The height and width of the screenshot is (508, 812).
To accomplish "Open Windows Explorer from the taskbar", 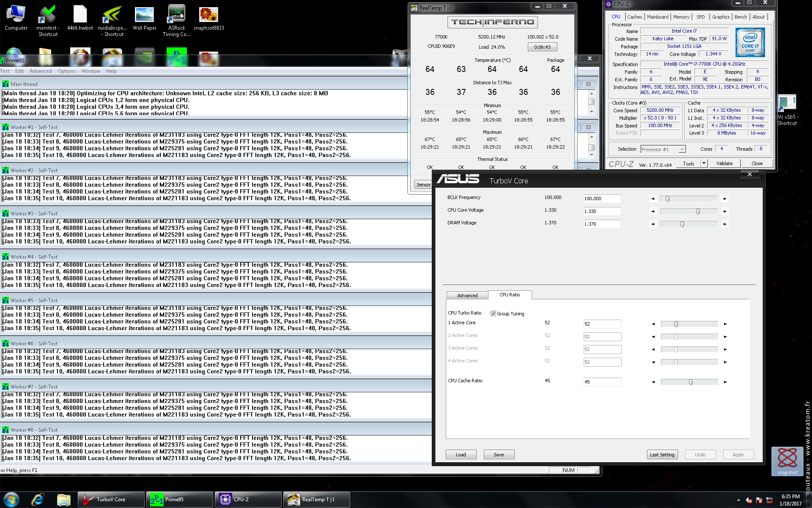I will [x=63, y=500].
